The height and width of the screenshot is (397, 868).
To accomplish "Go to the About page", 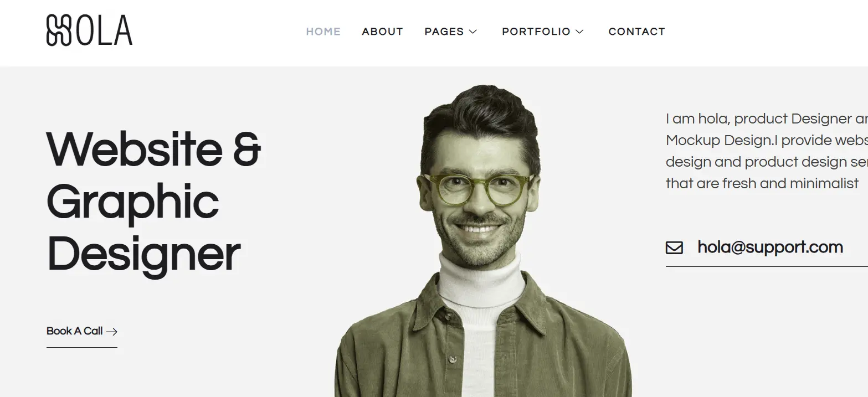I will tap(382, 32).
